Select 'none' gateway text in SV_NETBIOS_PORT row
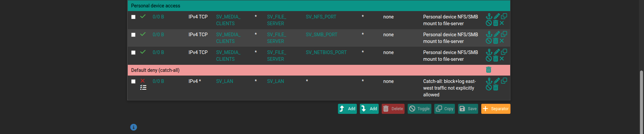644x134 pixels. point(388,52)
